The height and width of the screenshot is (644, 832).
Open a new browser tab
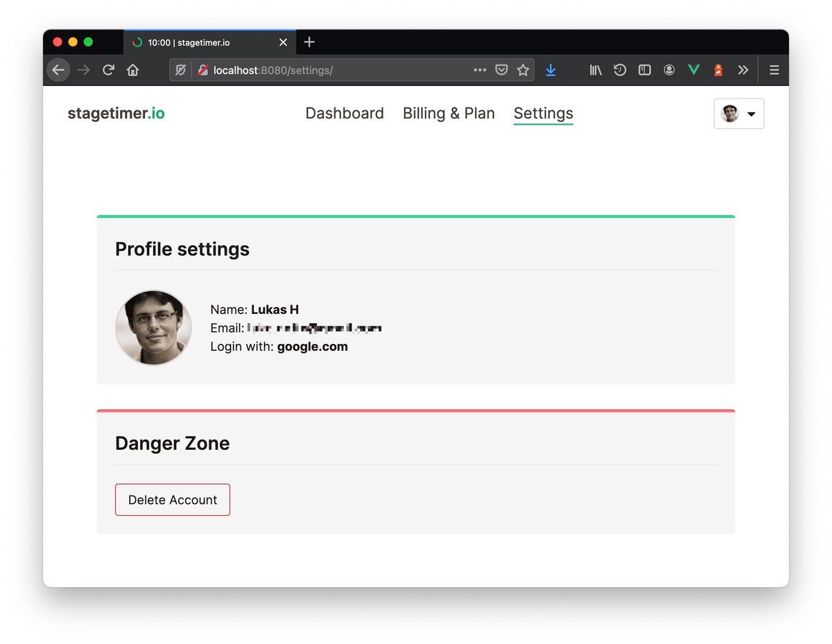tap(309, 42)
